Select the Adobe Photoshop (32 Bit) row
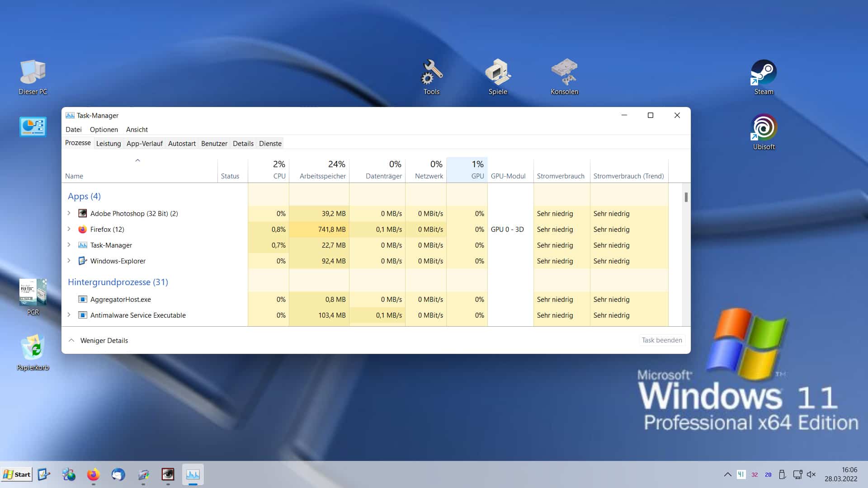 tap(365, 213)
